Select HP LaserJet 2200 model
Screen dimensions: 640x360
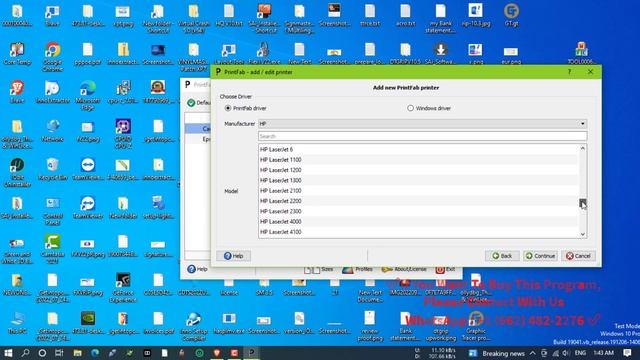pyautogui.click(x=418, y=201)
